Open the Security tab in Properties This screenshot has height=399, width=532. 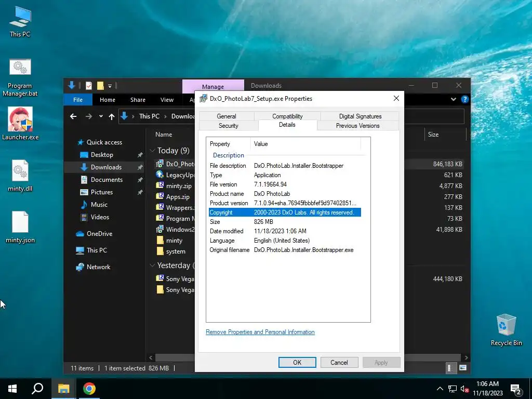tap(229, 126)
